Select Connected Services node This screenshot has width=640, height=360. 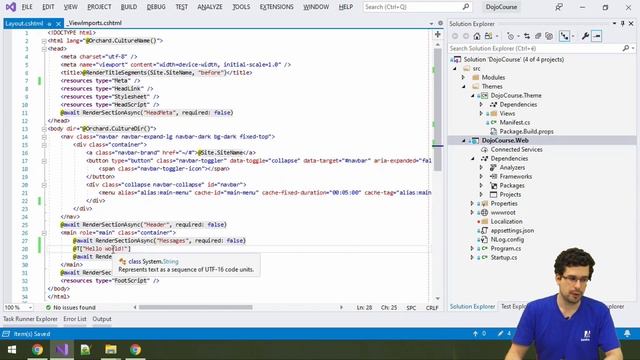516,149
